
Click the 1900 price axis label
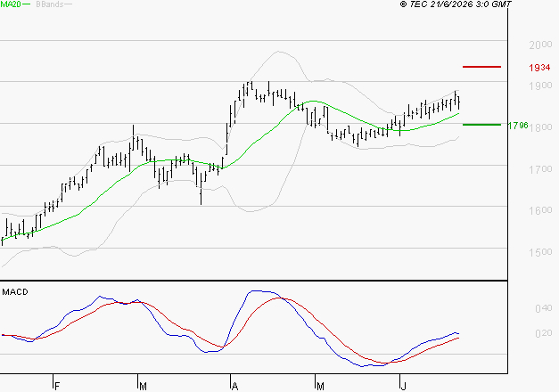pos(540,86)
